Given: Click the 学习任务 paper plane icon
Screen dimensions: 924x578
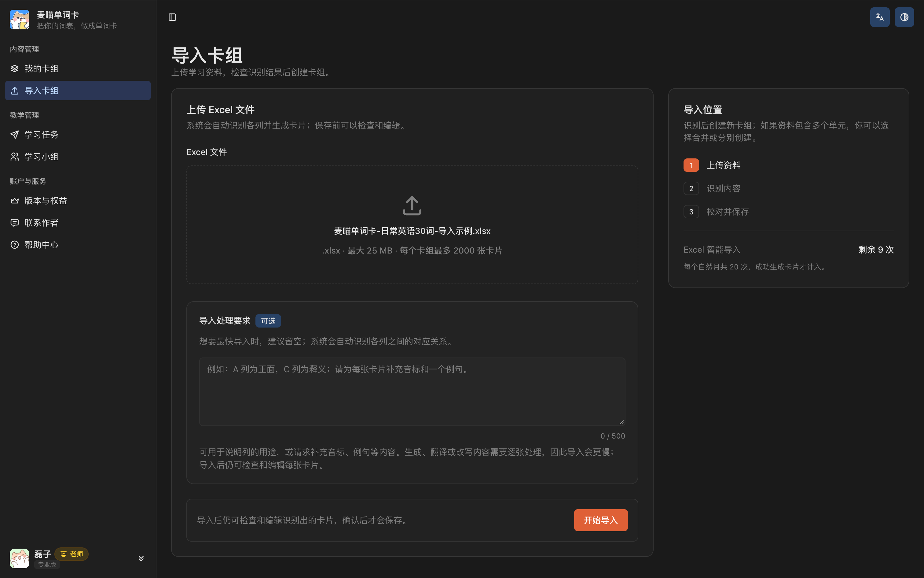Looking at the screenshot, I should [x=14, y=135].
